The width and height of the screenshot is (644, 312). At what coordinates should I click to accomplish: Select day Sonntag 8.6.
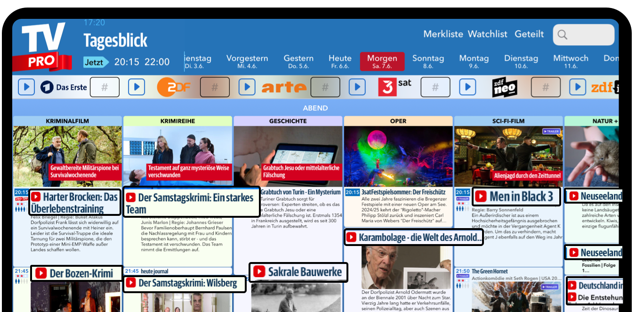tap(428, 61)
